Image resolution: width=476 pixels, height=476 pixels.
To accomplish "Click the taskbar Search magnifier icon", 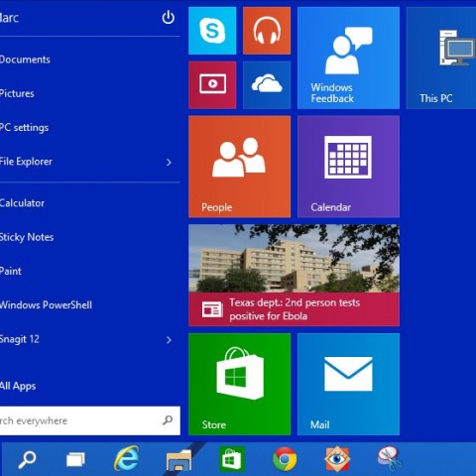I will pos(27,459).
